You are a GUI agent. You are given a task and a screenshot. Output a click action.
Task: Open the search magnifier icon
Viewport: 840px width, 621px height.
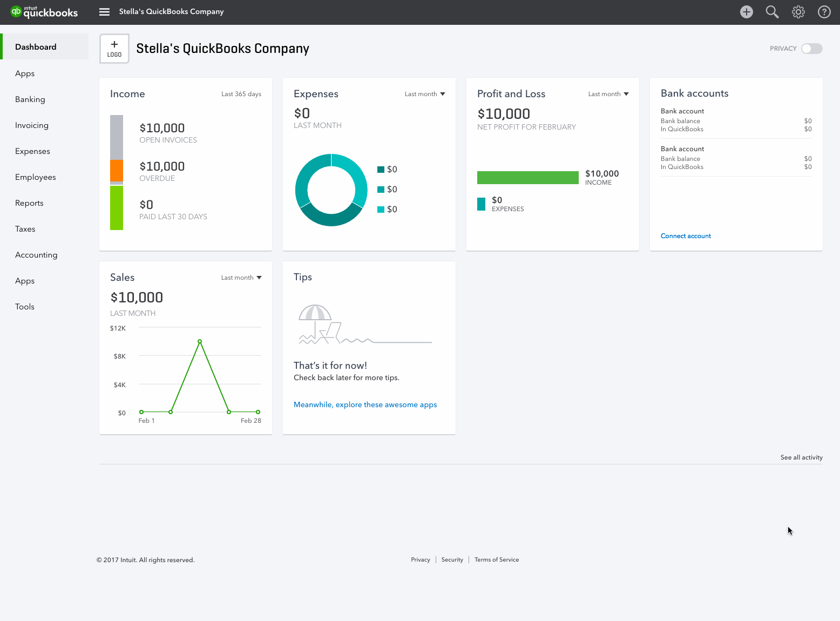pos(772,12)
